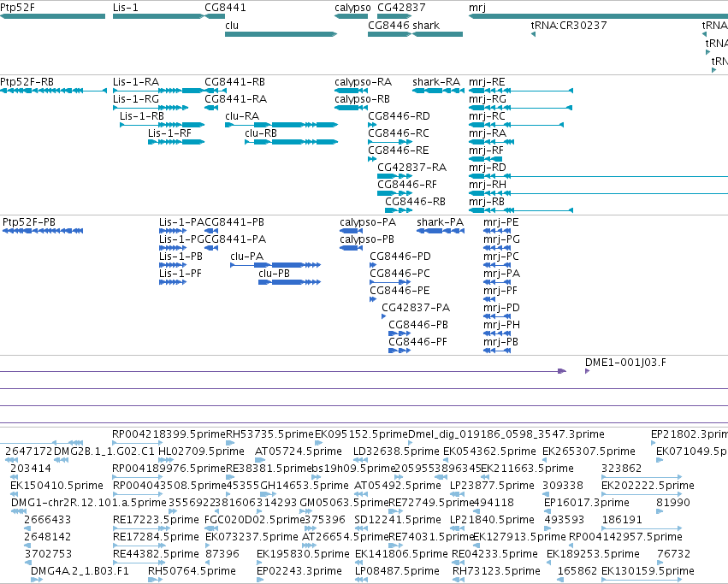Click the mrj-RD transcript label
The image size is (728, 584).
click(x=487, y=168)
